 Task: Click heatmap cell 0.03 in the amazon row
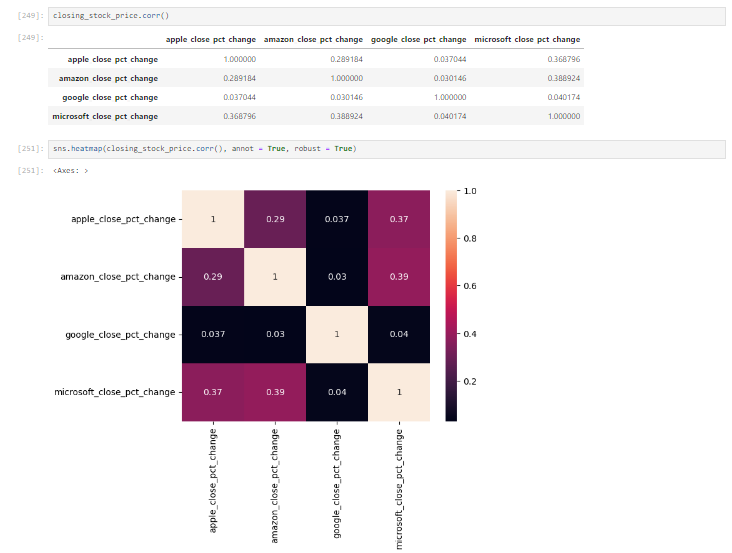[337, 277]
